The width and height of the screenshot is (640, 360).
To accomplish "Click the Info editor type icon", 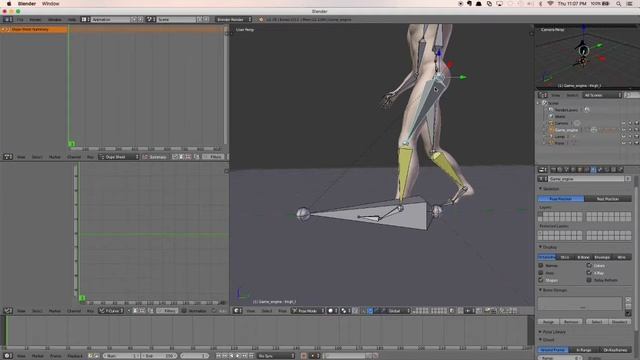I will 8,20.
